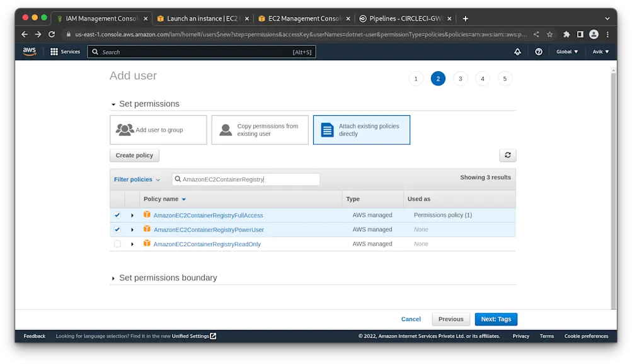Viewport: 632px width, 364px height.
Task: Expand the Set permissions boundary section
Action: point(113,278)
